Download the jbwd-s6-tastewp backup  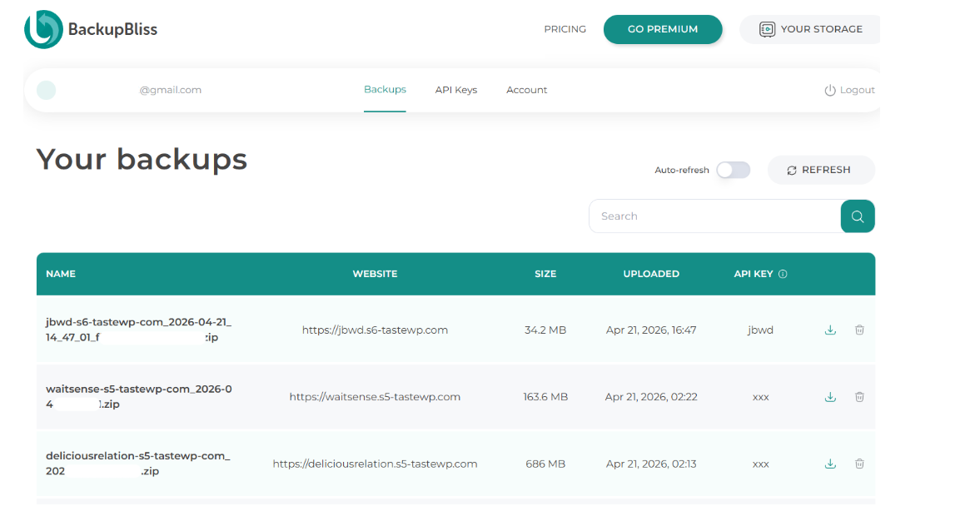pos(830,330)
